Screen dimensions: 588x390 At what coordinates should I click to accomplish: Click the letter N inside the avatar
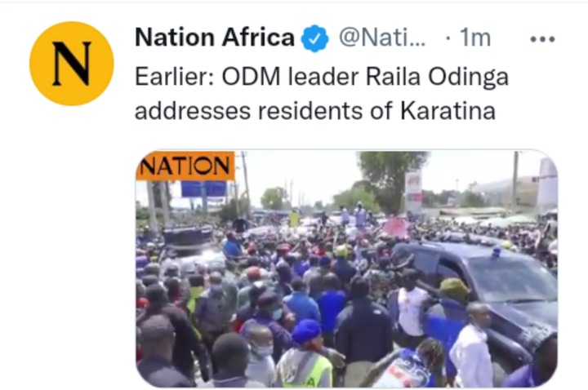pos(72,64)
